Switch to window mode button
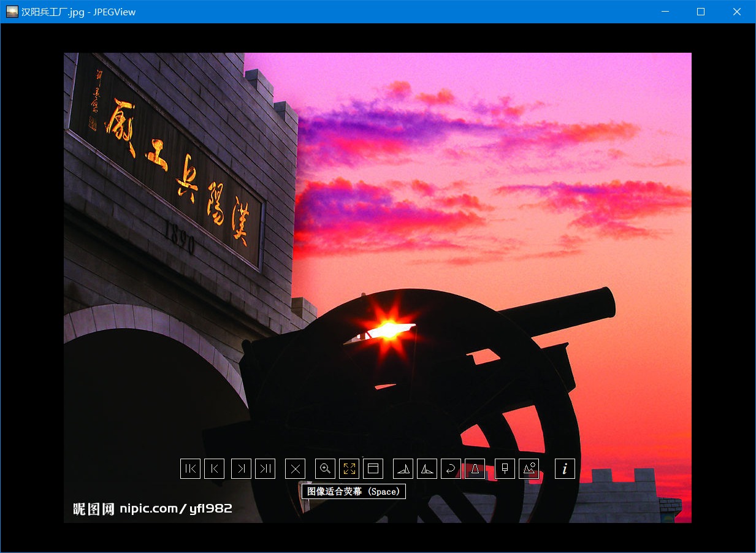Screen dimensions: 756x553 [373, 469]
